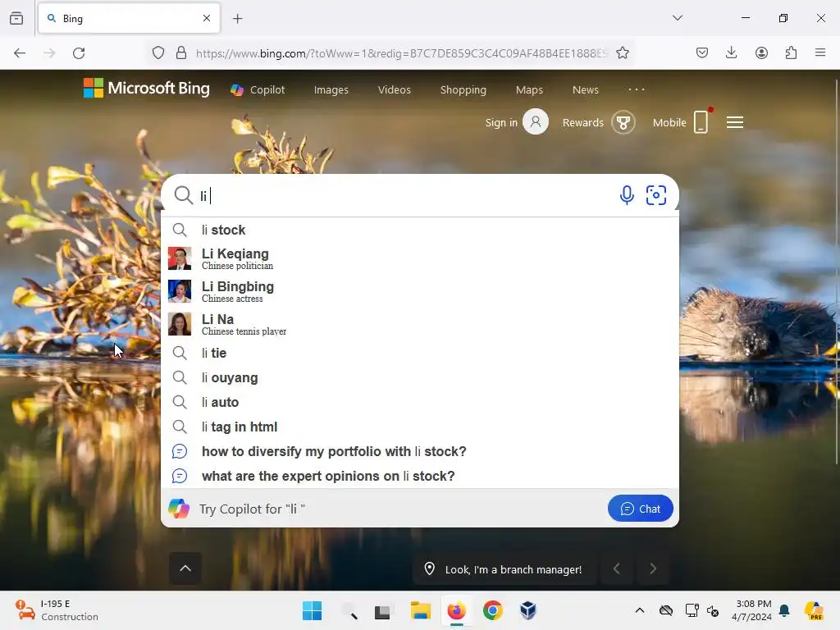Open the taskbar clock and date

point(752,610)
